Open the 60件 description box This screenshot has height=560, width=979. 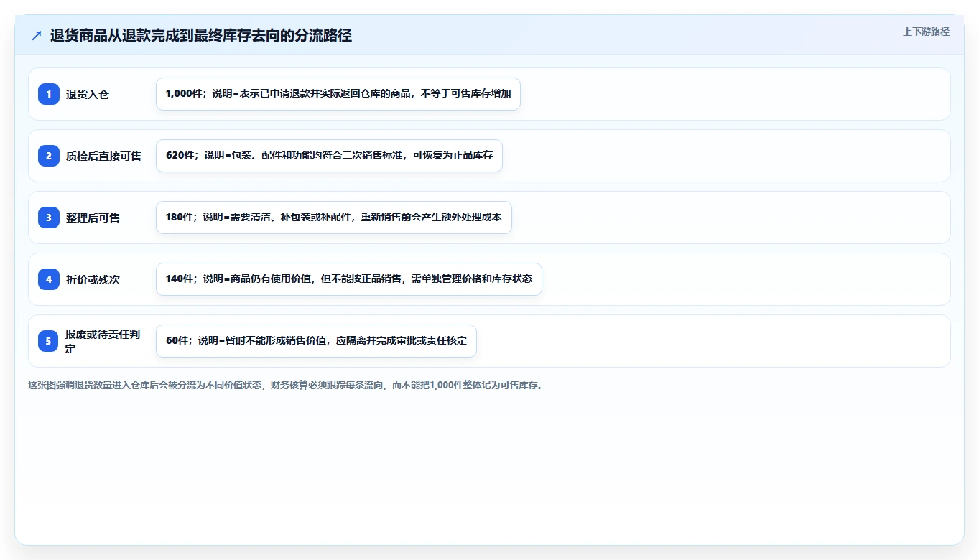click(316, 341)
